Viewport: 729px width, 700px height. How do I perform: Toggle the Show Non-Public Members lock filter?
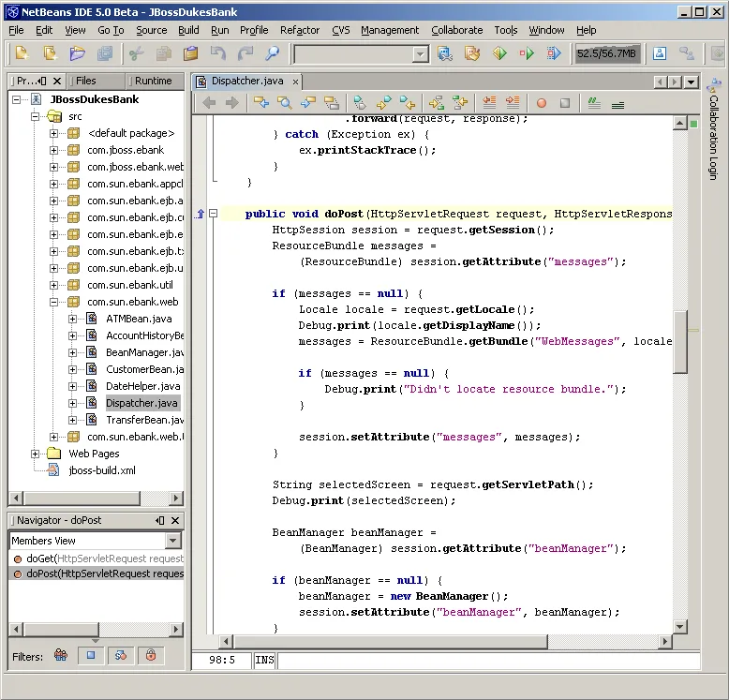[x=150, y=655]
